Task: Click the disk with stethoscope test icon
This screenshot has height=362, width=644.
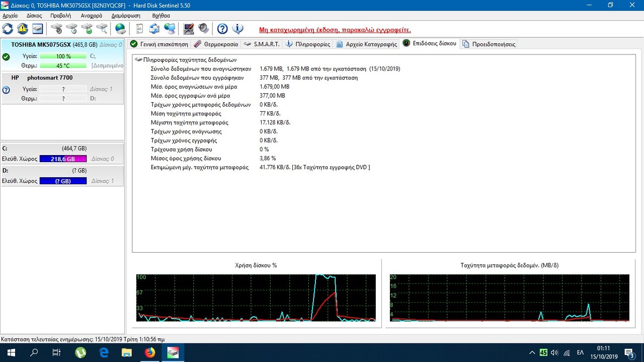Action: pos(57,29)
